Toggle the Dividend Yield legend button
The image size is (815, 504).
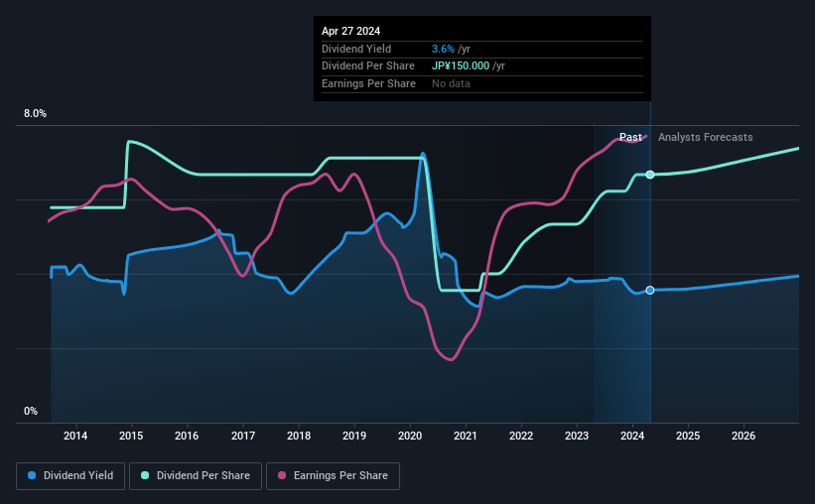click(70, 476)
